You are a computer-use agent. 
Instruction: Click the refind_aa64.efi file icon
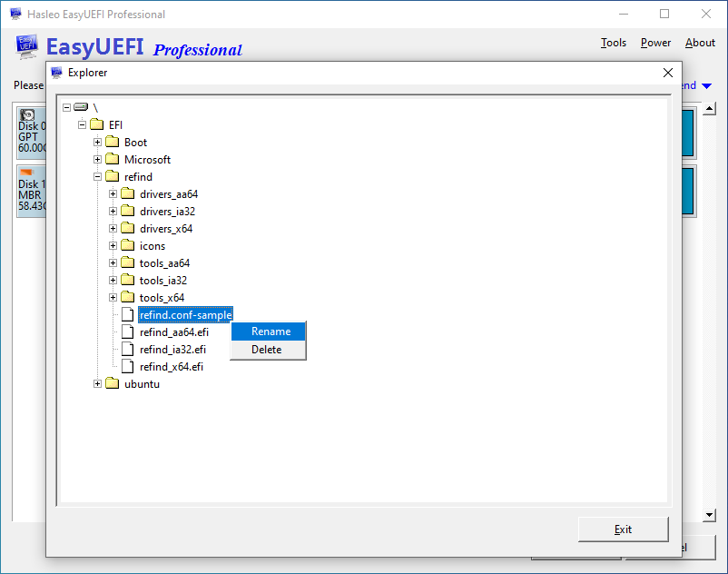(128, 332)
